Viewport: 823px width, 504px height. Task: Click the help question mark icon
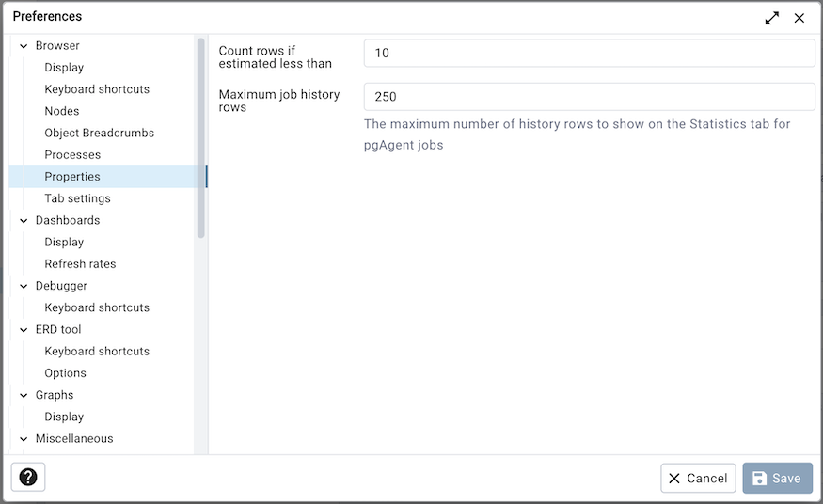tap(28, 478)
